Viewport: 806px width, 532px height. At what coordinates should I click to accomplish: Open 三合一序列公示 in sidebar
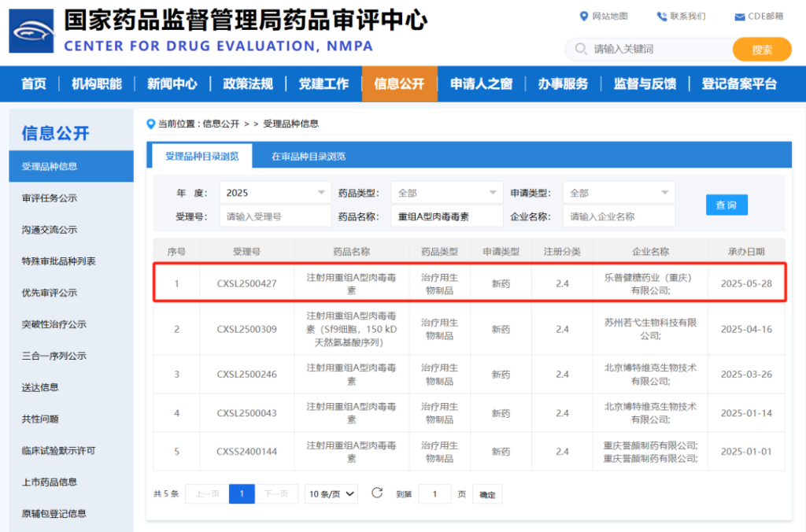54,356
